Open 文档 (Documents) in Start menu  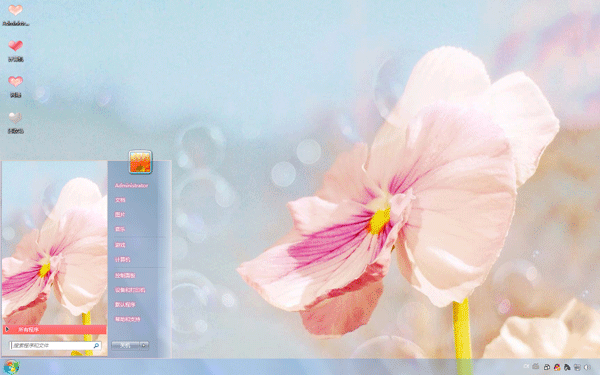(120, 200)
